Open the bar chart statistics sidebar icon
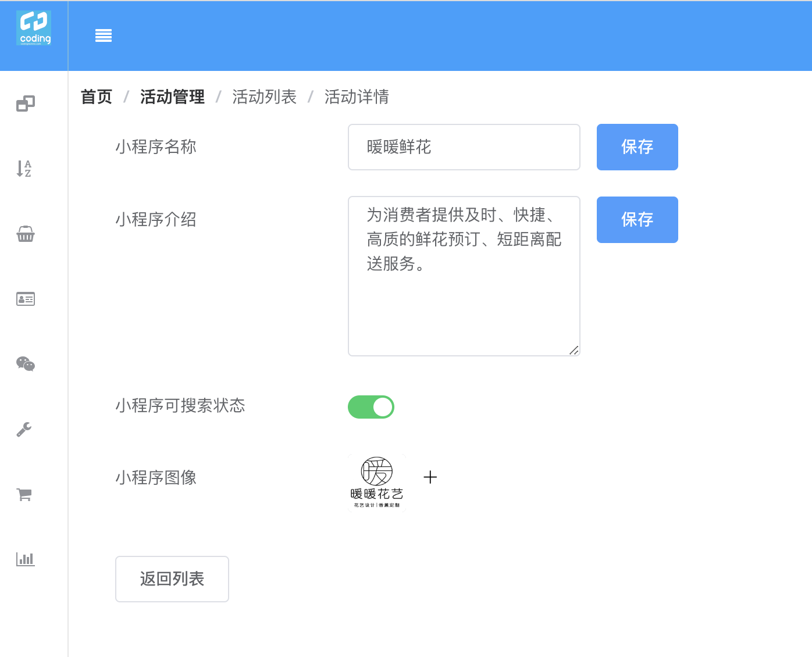This screenshot has height=657, width=812. click(26, 559)
